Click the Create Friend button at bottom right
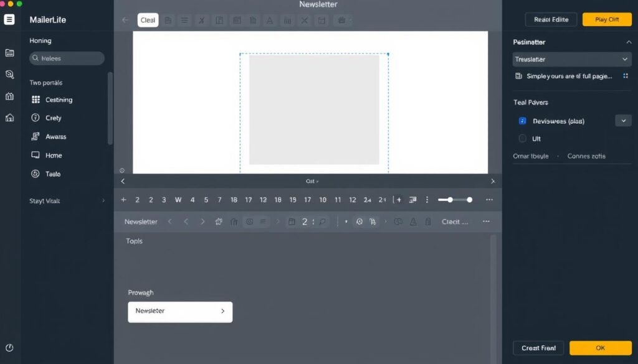 [x=538, y=348]
